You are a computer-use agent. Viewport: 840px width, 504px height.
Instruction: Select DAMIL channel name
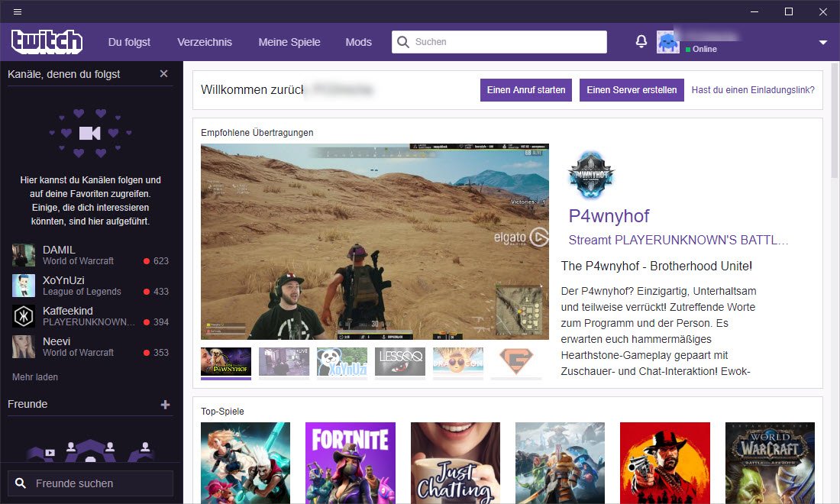coord(59,250)
